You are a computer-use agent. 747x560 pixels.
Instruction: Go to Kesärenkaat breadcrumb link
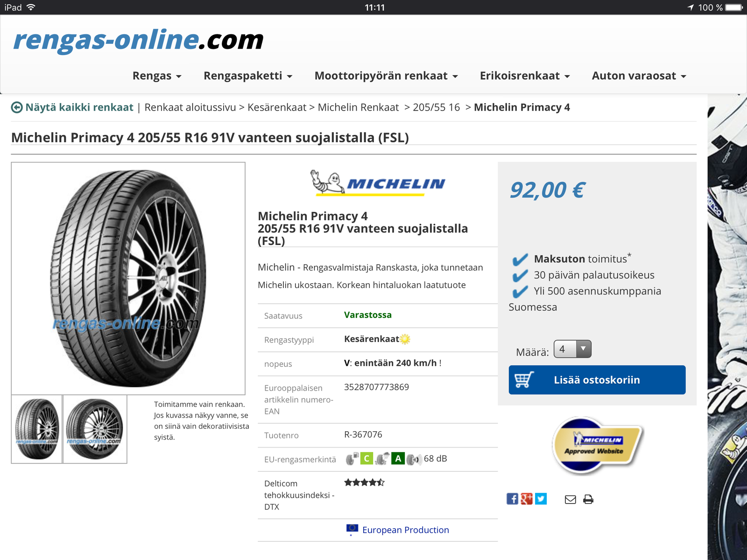[277, 107]
